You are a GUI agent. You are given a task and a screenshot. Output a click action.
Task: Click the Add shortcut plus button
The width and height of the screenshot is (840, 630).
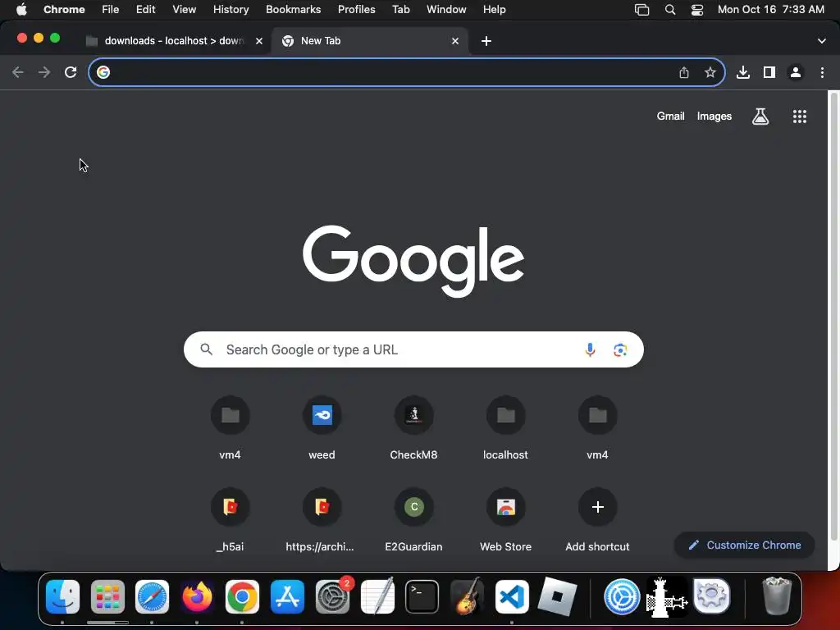pyautogui.click(x=598, y=507)
